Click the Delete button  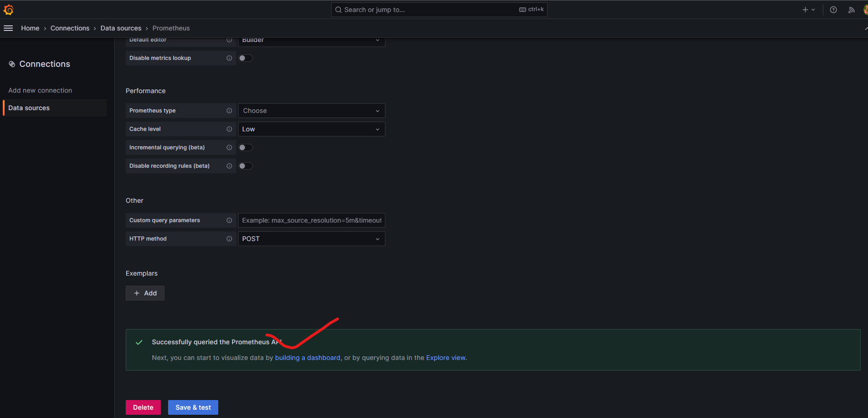143,407
